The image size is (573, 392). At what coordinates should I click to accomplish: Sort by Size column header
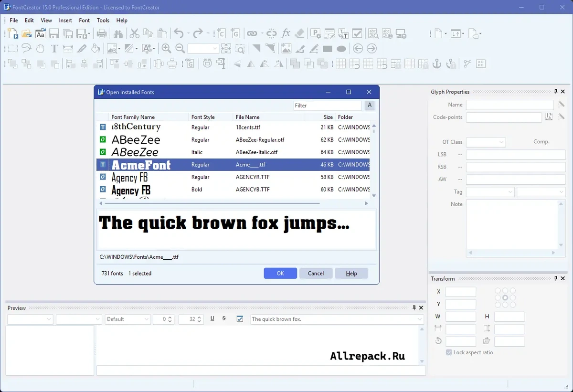tap(319, 117)
